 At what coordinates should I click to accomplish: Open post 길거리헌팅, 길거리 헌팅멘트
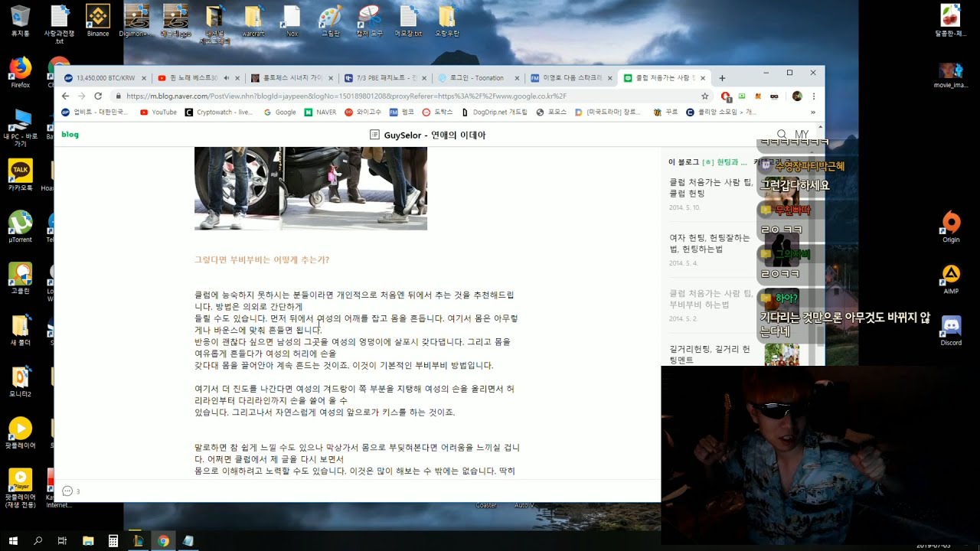tap(710, 354)
